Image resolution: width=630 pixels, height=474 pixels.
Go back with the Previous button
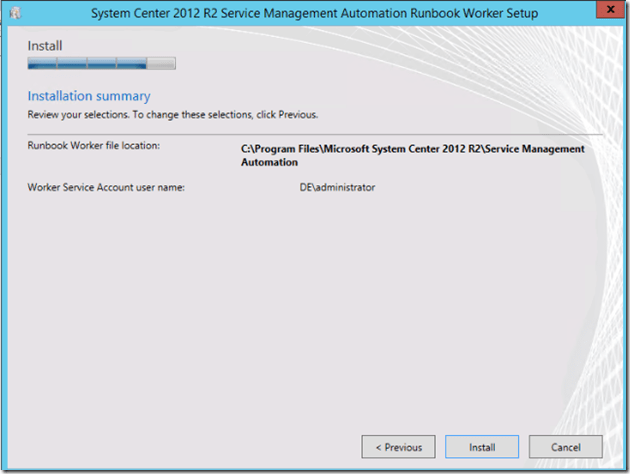tap(398, 447)
